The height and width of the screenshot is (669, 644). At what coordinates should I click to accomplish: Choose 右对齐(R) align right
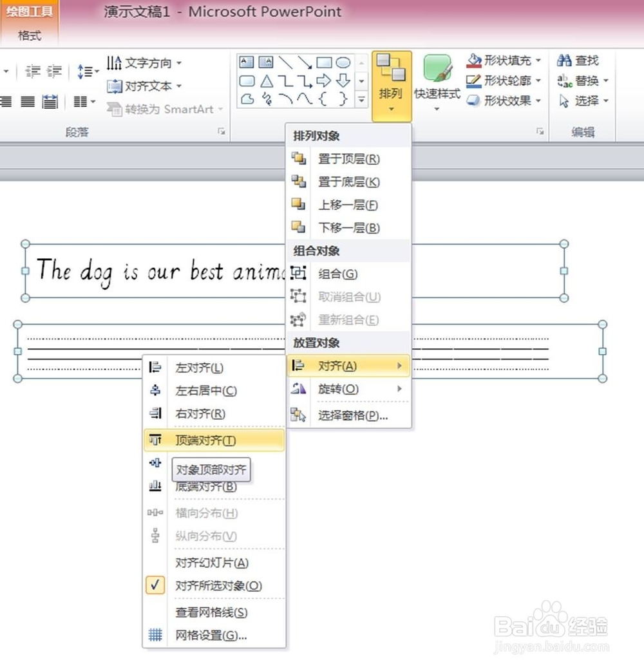coord(214,413)
